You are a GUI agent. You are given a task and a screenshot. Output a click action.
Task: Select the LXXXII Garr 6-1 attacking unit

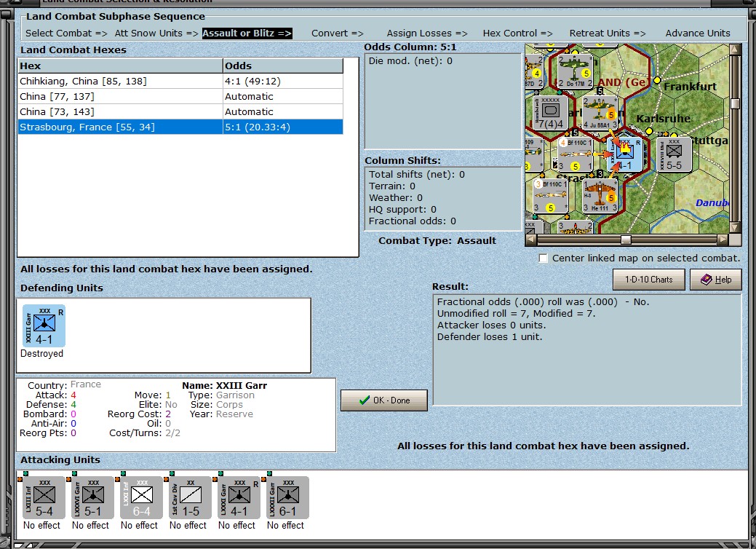click(x=287, y=498)
